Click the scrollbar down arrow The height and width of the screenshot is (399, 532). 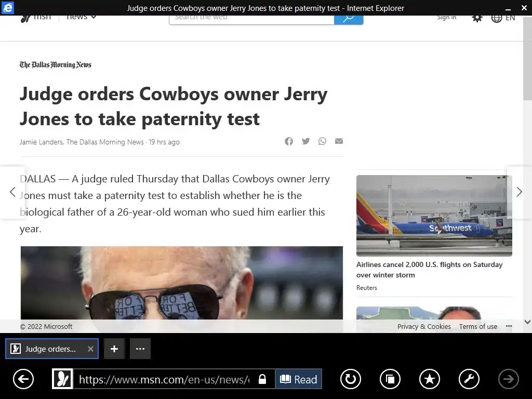tap(527, 322)
